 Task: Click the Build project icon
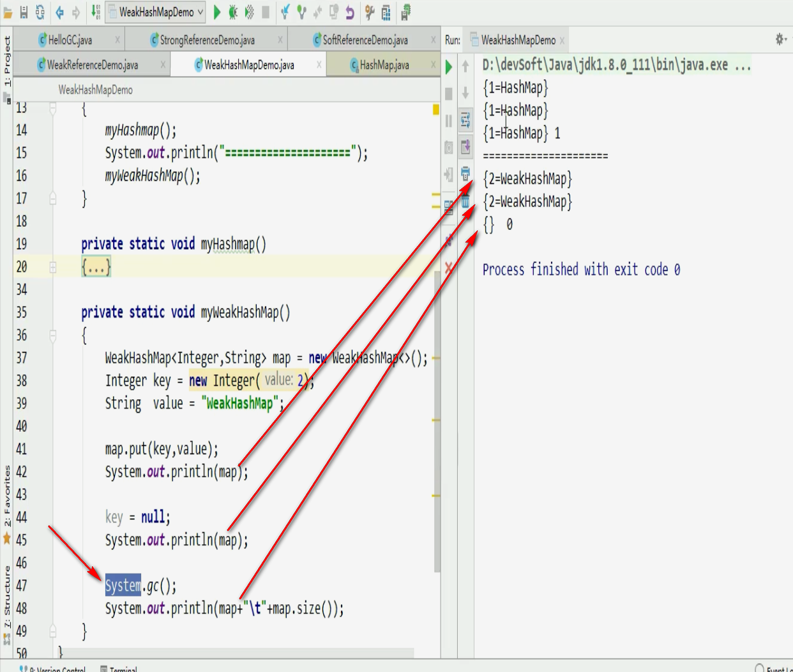(95, 11)
